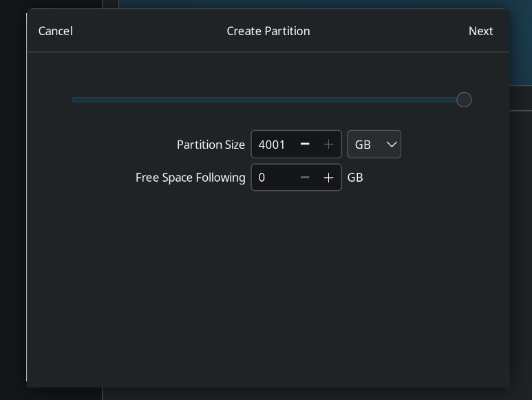The height and width of the screenshot is (400, 532).
Task: Click the partition size slider handle
Action: (x=464, y=100)
